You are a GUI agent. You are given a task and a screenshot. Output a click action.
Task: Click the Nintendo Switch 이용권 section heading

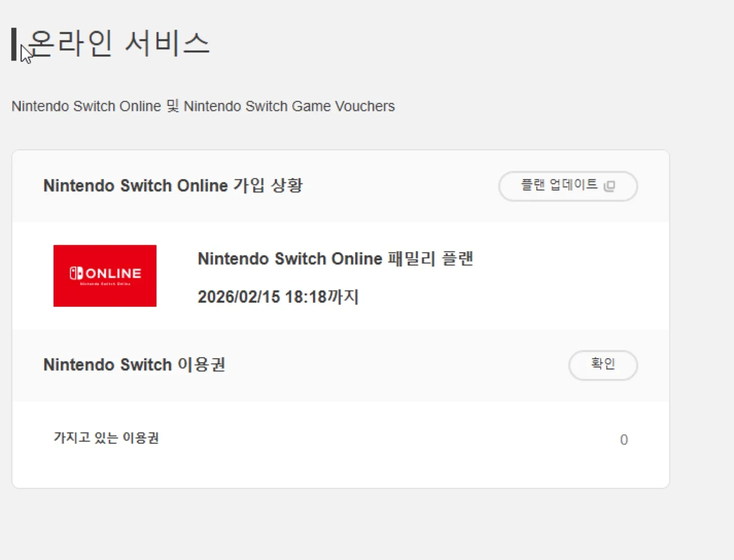click(x=135, y=365)
